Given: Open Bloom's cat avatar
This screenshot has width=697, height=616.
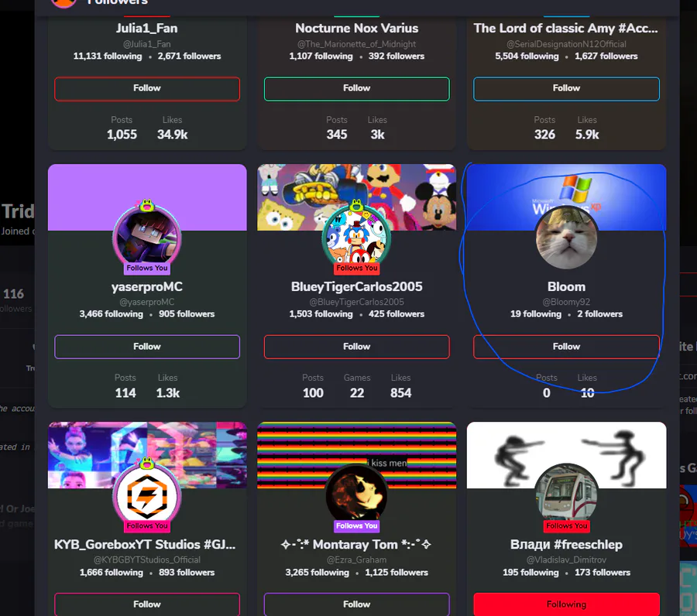Looking at the screenshot, I should pyautogui.click(x=566, y=238).
